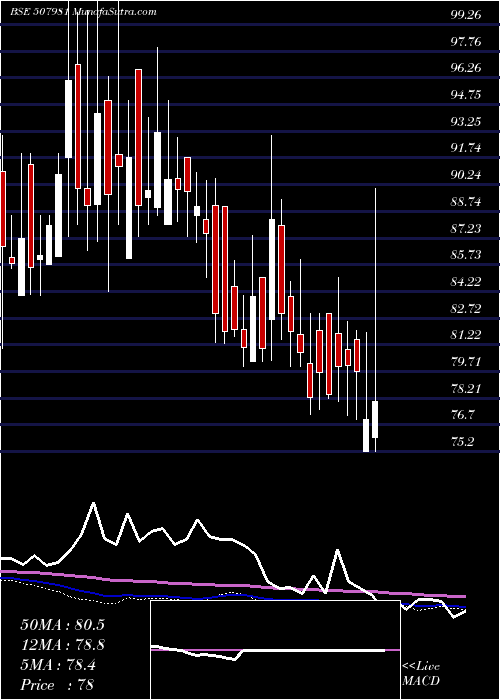Click the Price : 78 readout
Image resolution: width=500 pixels, height=700 pixels.
coord(58,685)
